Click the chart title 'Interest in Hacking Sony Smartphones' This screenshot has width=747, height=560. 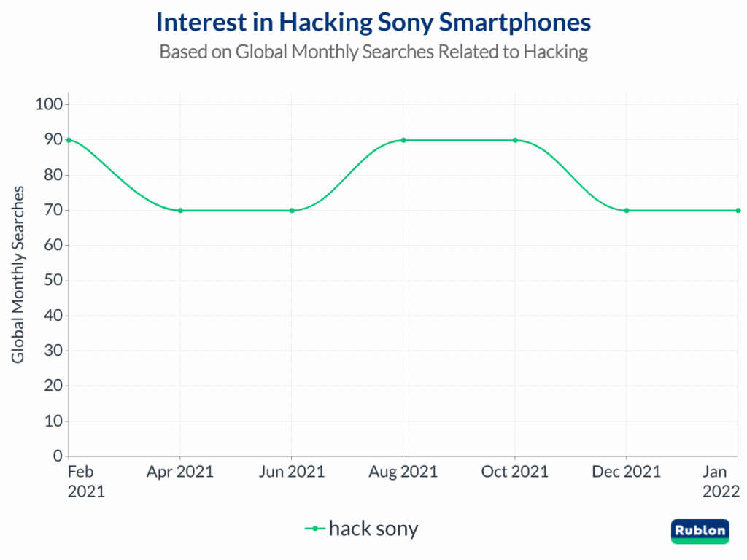click(x=373, y=23)
